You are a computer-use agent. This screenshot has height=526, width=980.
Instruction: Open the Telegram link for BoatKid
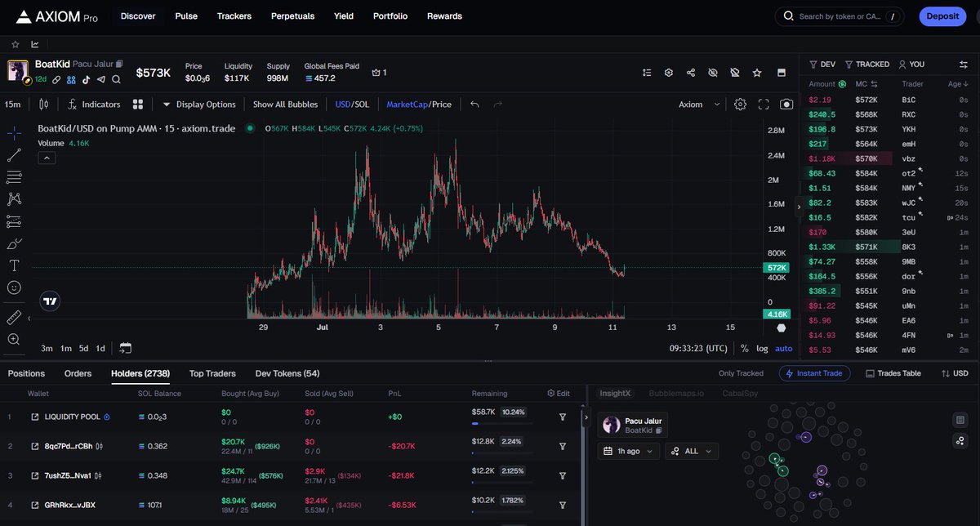pyautogui.click(x=101, y=79)
